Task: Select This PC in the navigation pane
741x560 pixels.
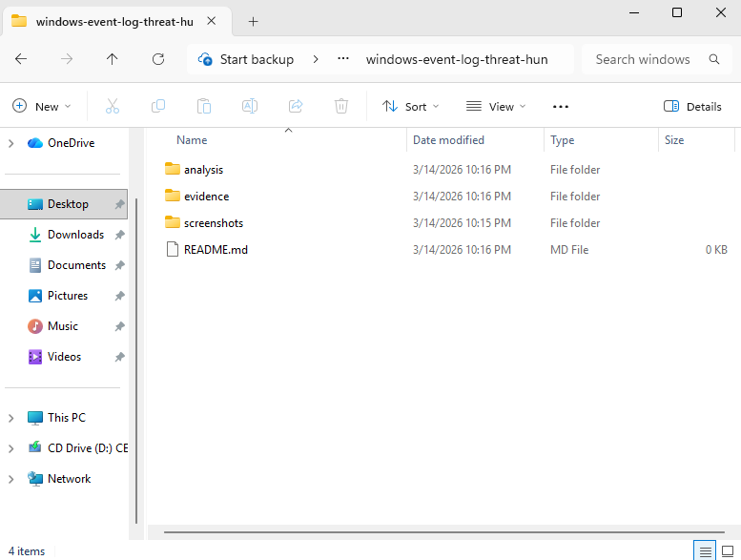Action: [x=66, y=418]
